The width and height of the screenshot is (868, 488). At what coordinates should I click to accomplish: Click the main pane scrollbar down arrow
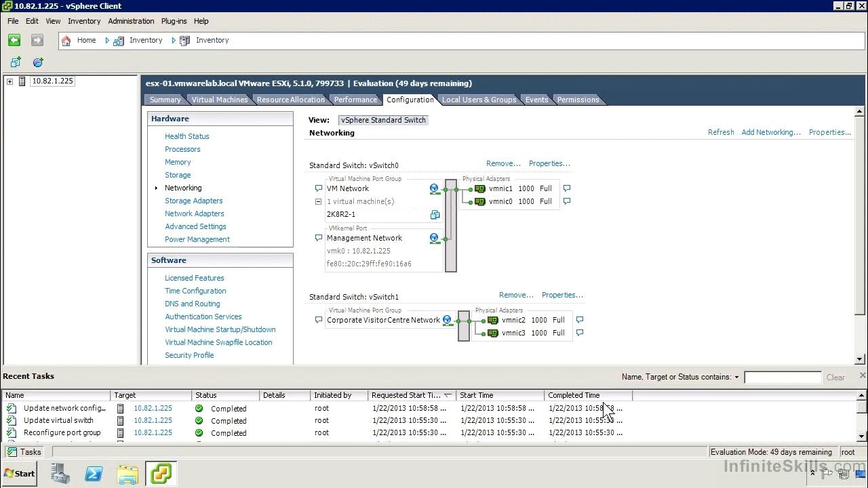(x=861, y=360)
